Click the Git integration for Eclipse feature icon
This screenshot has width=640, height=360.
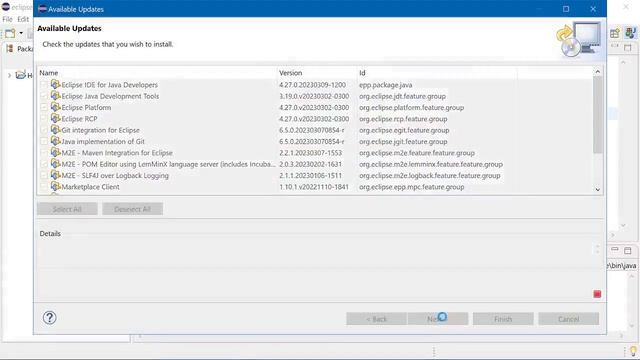[x=56, y=130]
